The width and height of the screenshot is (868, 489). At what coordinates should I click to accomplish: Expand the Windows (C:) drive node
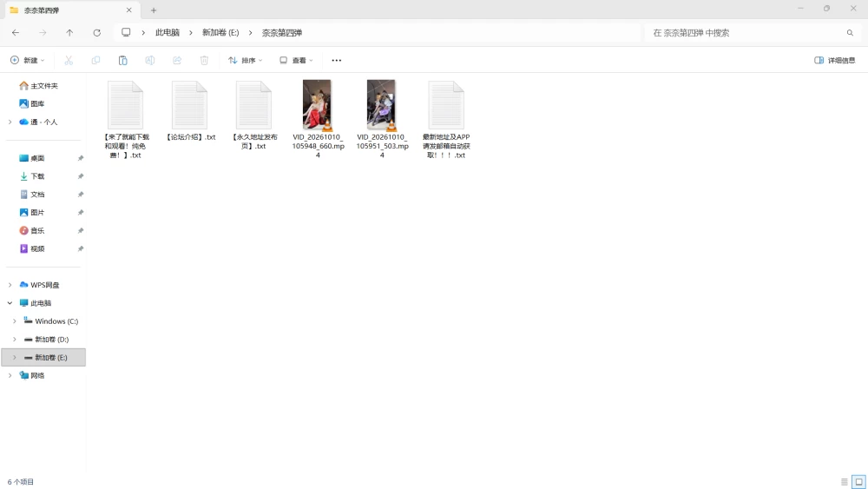click(15, 321)
